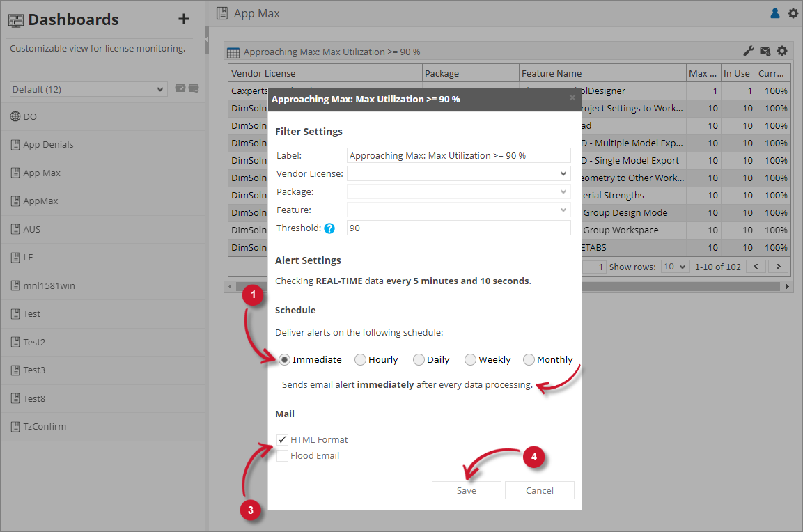Screen dimensions: 803x532
Task: Select Daily schedule option
Action: pos(419,359)
